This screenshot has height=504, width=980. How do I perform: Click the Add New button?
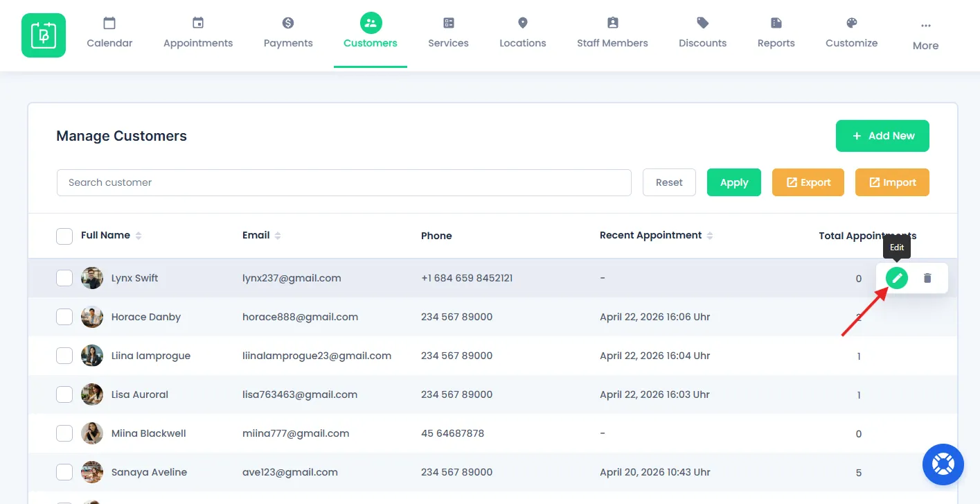(882, 136)
